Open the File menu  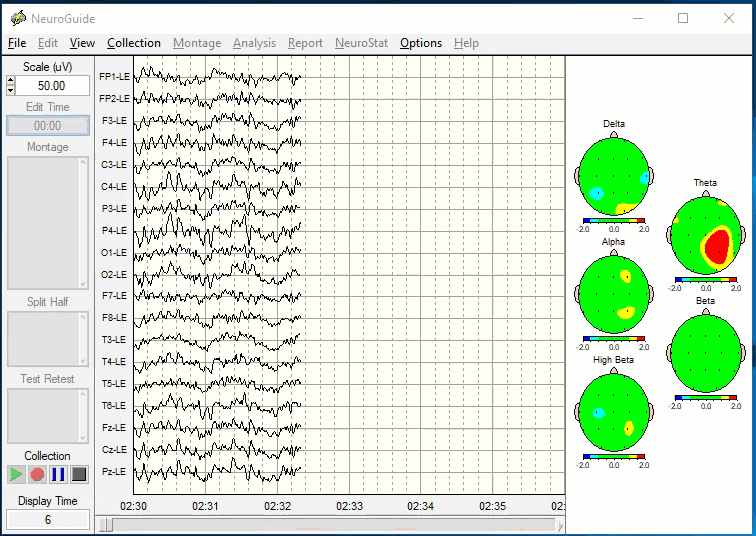pyautogui.click(x=17, y=43)
